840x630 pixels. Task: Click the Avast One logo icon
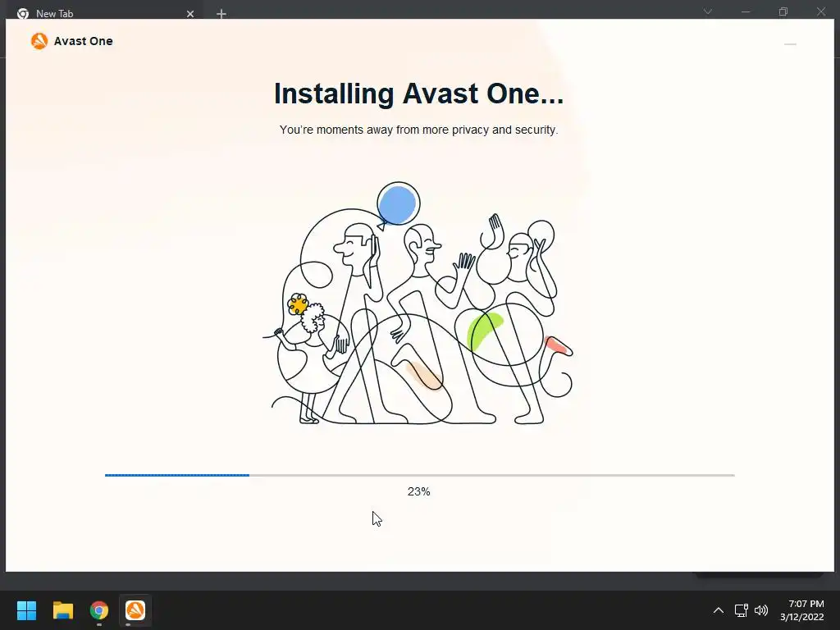pyautogui.click(x=39, y=41)
